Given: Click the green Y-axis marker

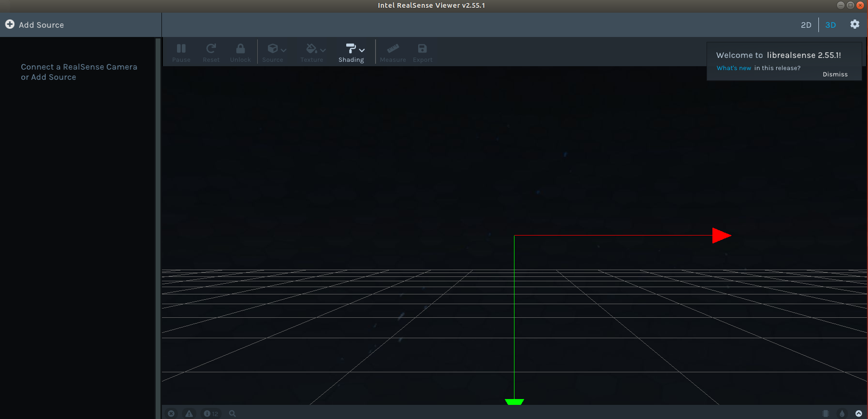Looking at the screenshot, I should pos(514,401).
